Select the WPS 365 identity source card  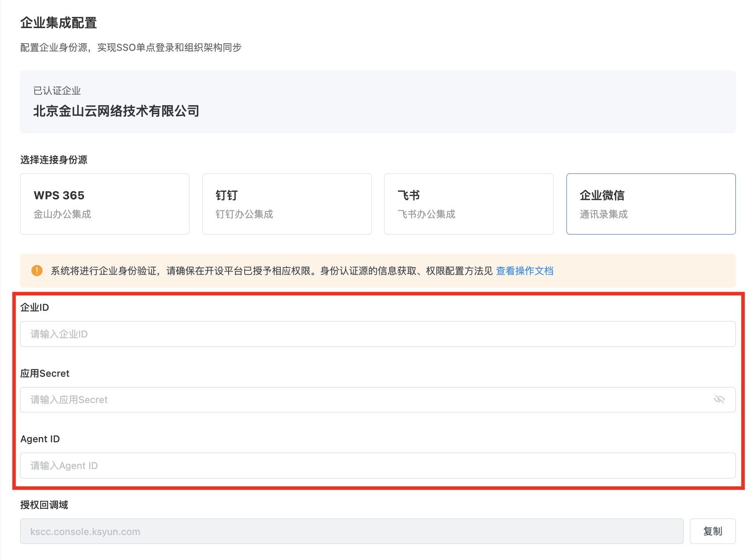coord(105,204)
